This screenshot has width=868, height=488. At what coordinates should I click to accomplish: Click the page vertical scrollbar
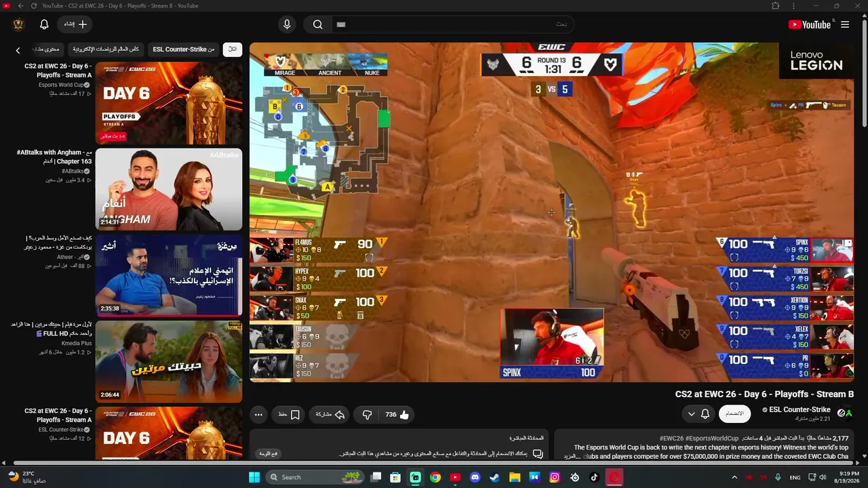tap(864, 75)
